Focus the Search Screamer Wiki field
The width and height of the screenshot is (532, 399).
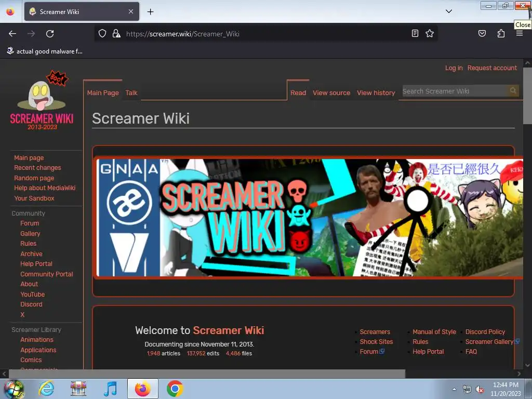455,91
